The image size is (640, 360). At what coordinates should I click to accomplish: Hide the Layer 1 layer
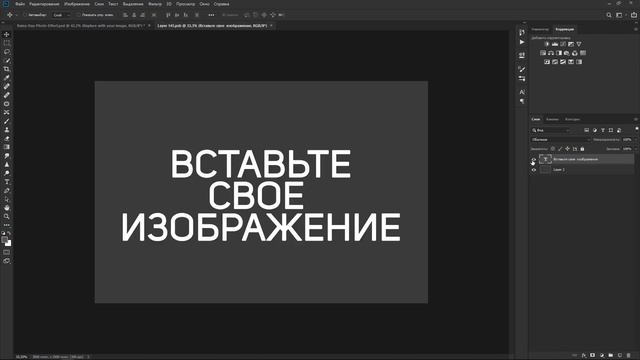[534, 170]
